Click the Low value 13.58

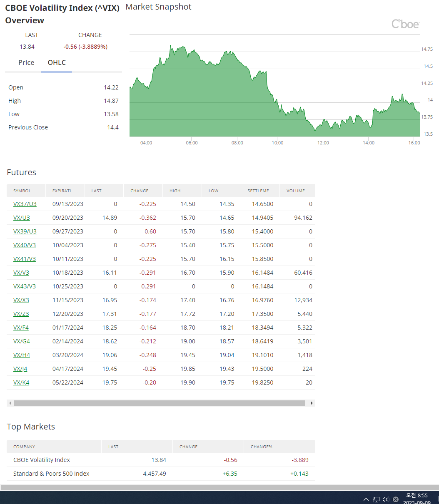point(111,114)
